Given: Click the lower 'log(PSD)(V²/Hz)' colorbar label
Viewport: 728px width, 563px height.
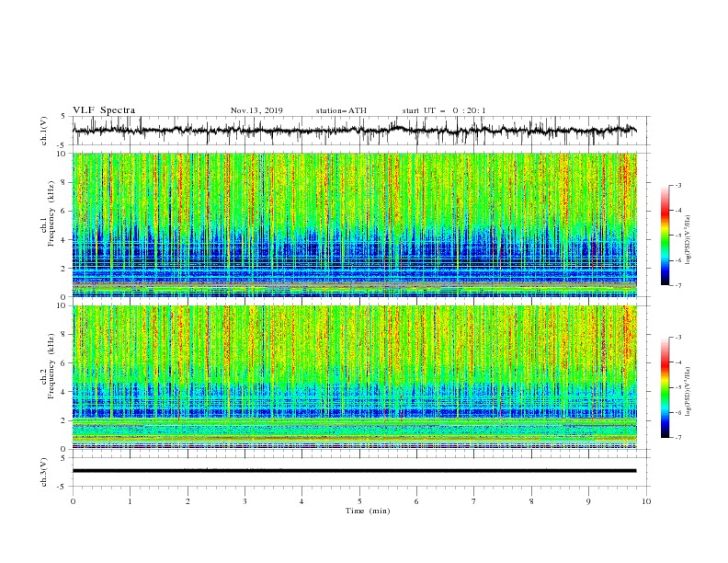Looking at the screenshot, I should [688, 392].
